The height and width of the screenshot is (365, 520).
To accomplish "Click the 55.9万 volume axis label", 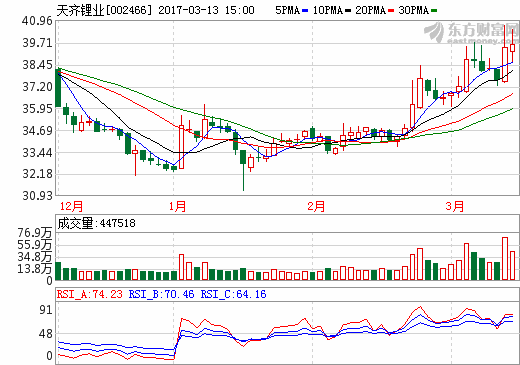I will coord(35,245).
